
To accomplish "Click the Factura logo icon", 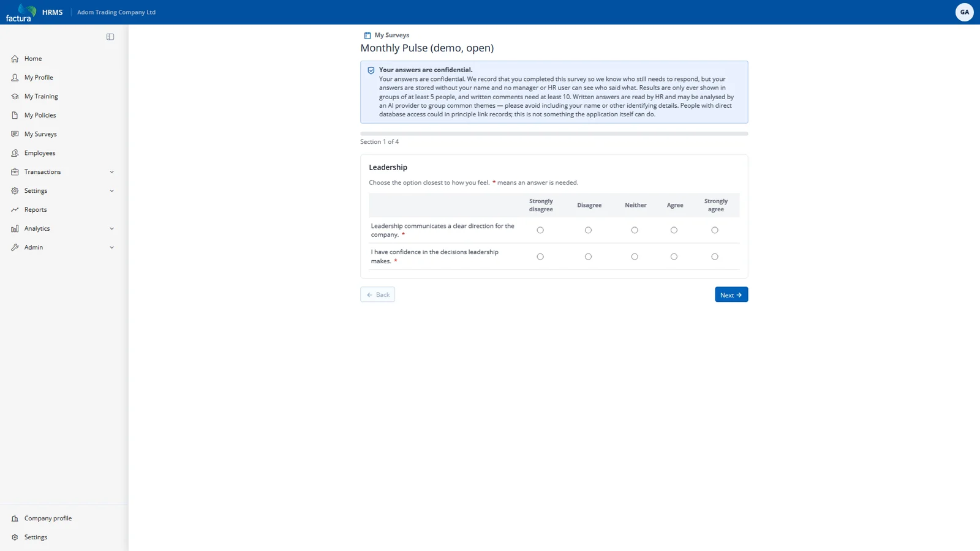I will tap(21, 12).
